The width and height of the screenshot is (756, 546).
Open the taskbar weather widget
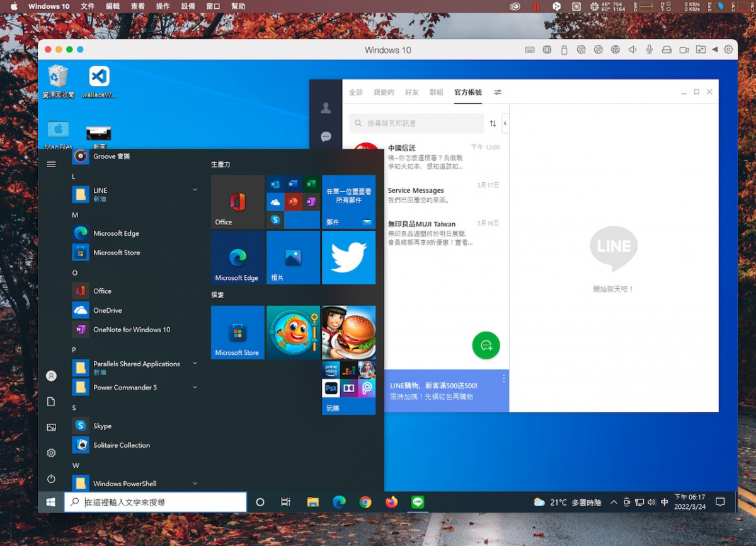[568, 502]
